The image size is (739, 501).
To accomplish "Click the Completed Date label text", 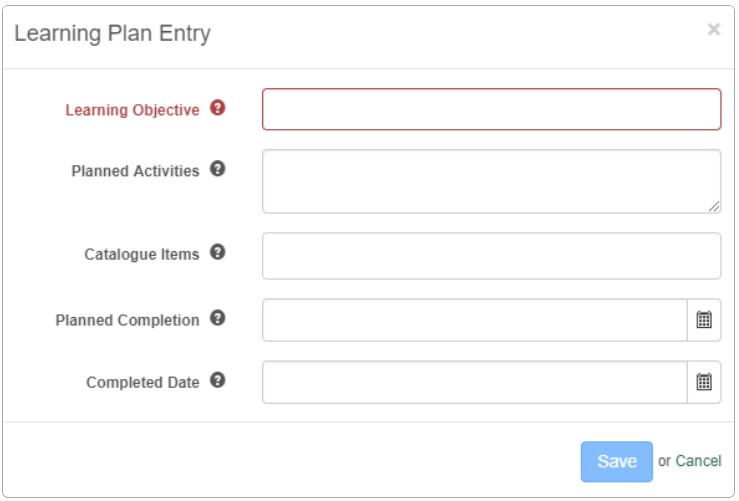I will coord(142,382).
